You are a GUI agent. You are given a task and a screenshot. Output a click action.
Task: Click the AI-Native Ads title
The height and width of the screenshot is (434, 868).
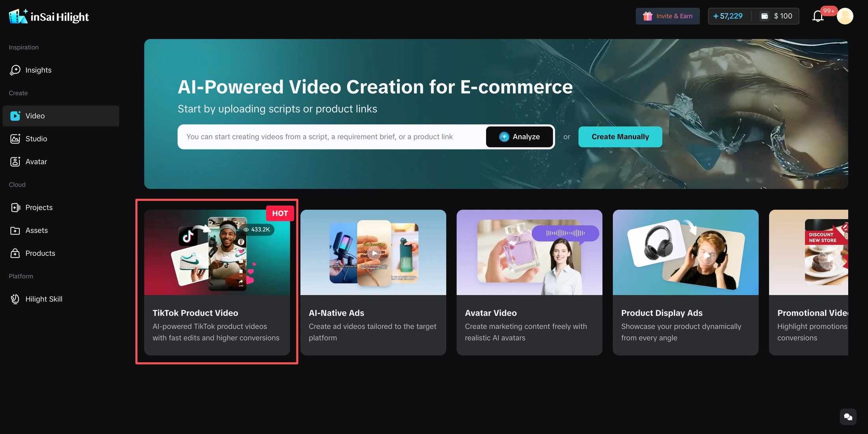[337, 313]
